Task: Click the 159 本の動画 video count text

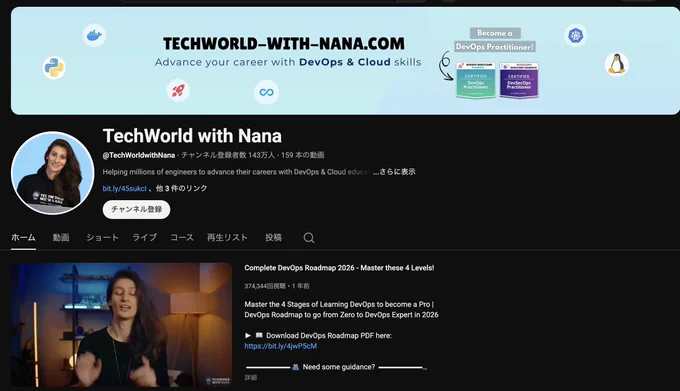Action: tap(303, 155)
